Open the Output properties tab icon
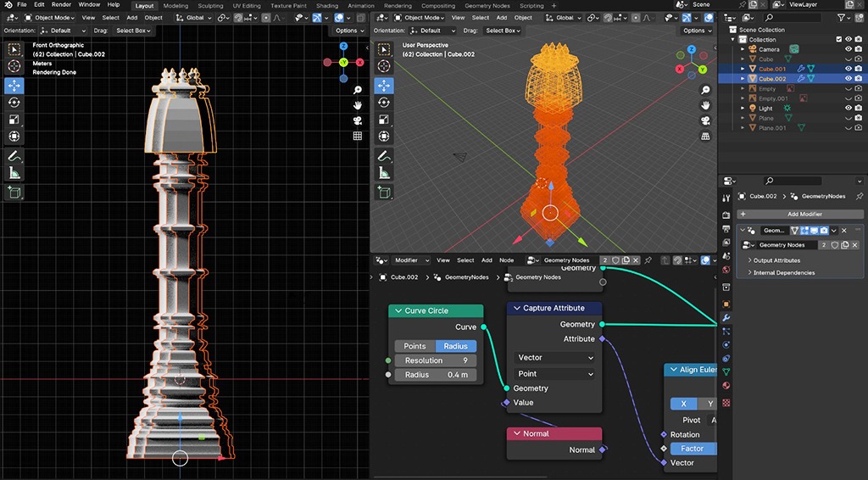This screenshot has width=868, height=480. (726, 229)
